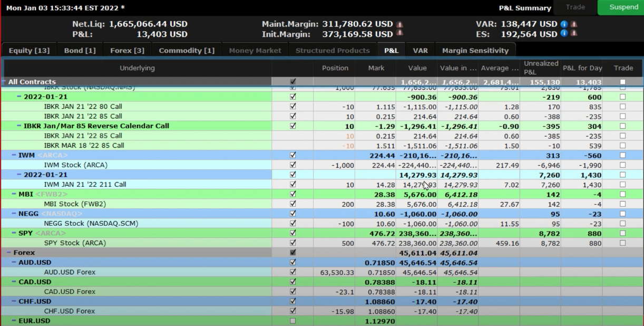Collapse the IWM underlying row
Screen dimensions: 644x326
click(x=14, y=156)
